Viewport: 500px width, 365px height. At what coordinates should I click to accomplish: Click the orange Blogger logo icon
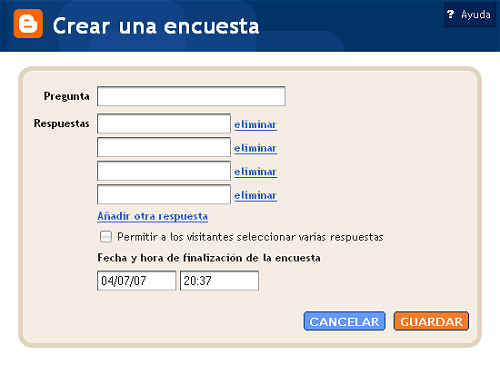click(x=28, y=24)
